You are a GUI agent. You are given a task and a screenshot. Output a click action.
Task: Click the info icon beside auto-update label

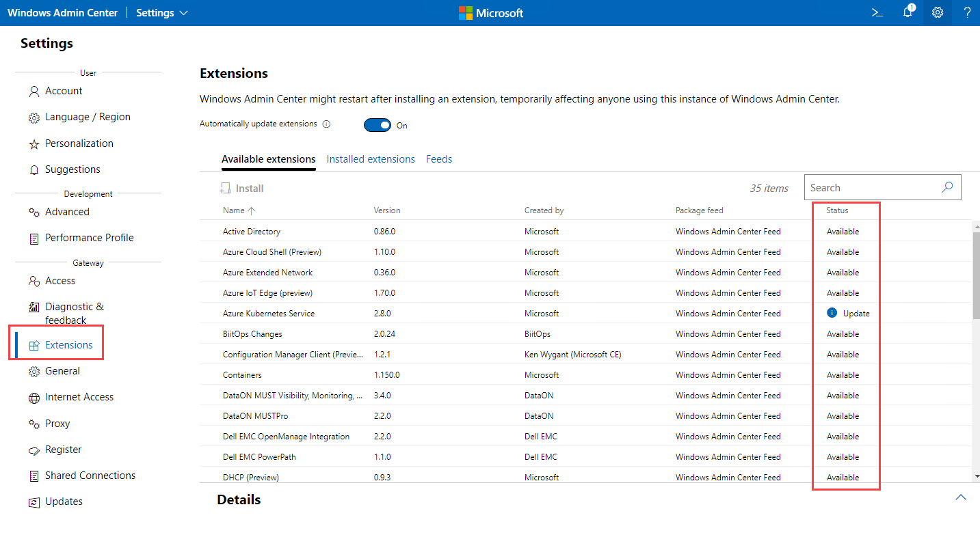(x=326, y=124)
